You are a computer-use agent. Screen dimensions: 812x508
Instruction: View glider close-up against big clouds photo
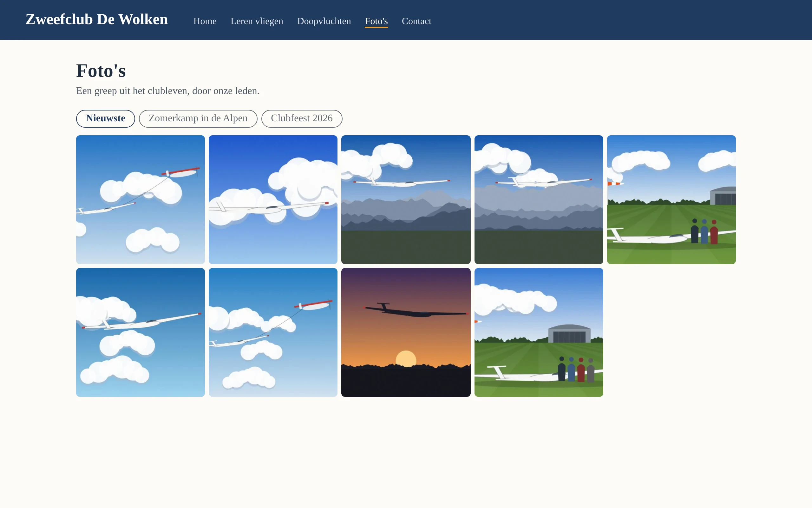click(273, 200)
